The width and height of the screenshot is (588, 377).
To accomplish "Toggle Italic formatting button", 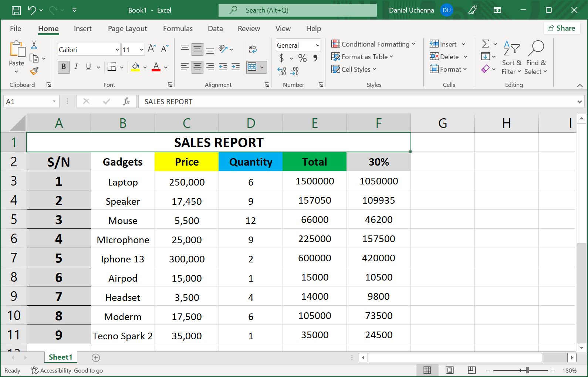I will 76,67.
